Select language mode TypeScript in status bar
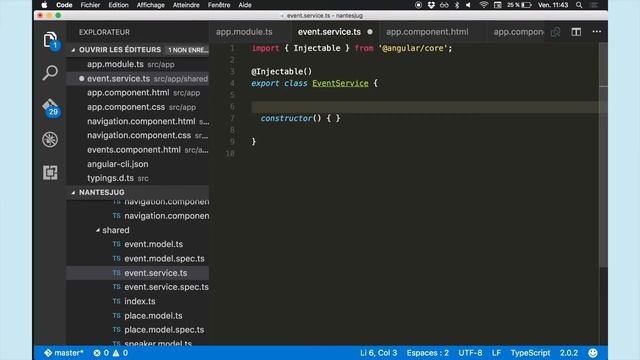Screen dimensions: 640x360 point(530,353)
